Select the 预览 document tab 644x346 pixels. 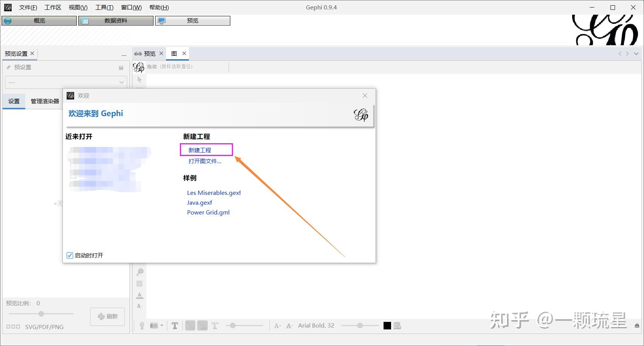149,54
